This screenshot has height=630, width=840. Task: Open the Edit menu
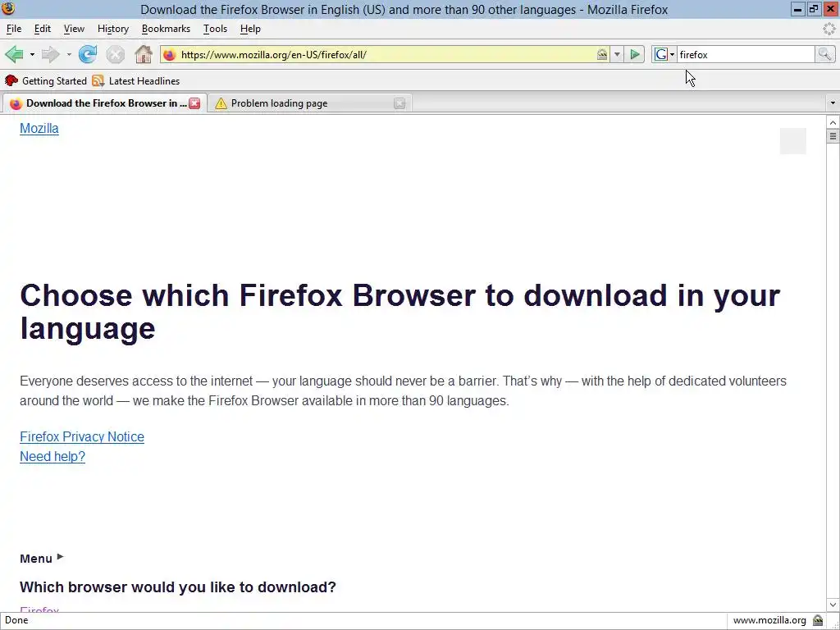click(x=43, y=29)
